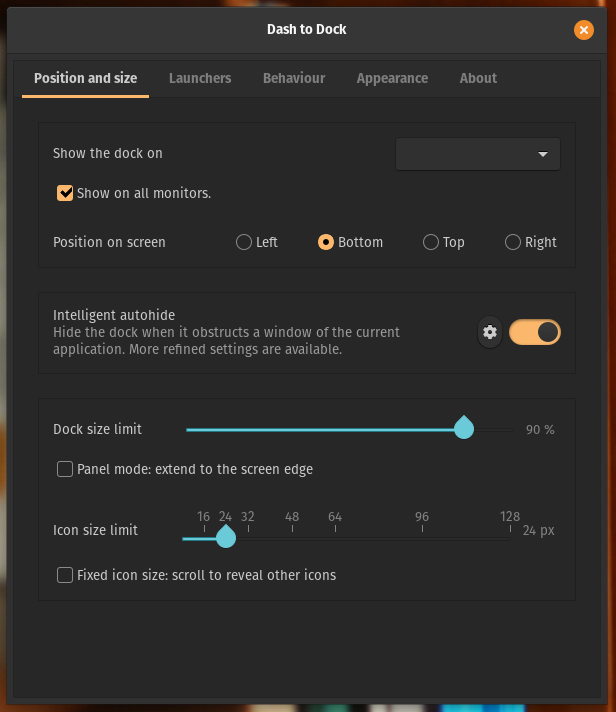Click the 32 mark on icon size slider
This screenshot has width=616, height=712.
click(247, 516)
